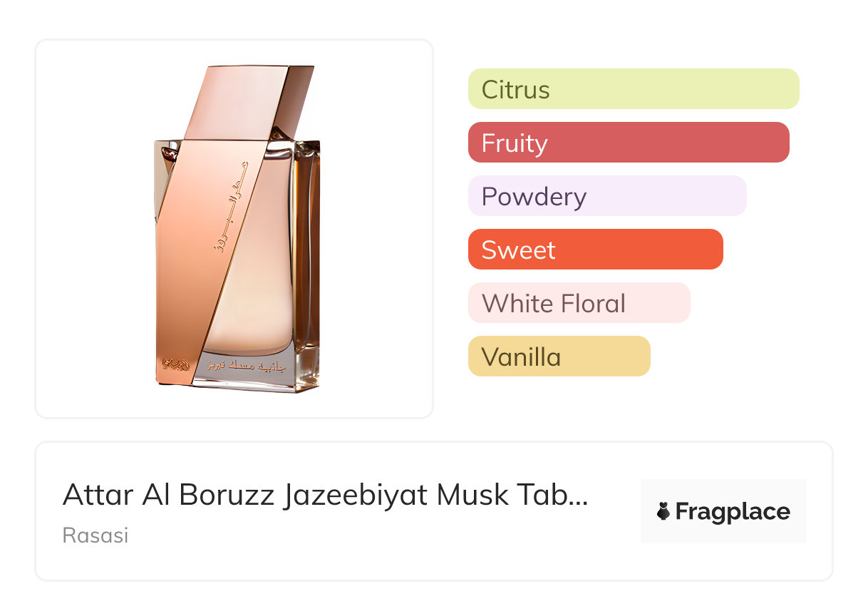Click the Vanilla accord bar

[x=559, y=356]
